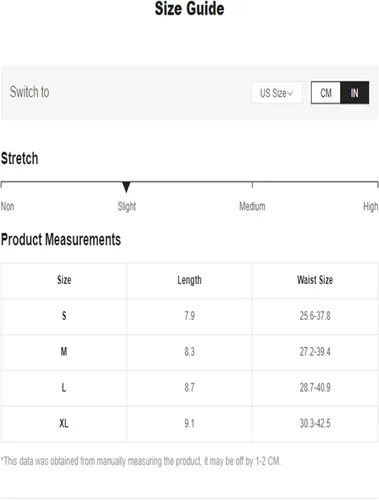Image resolution: width=379 pixels, height=500 pixels.
Task: Click the Size Guide title
Action: point(189,8)
